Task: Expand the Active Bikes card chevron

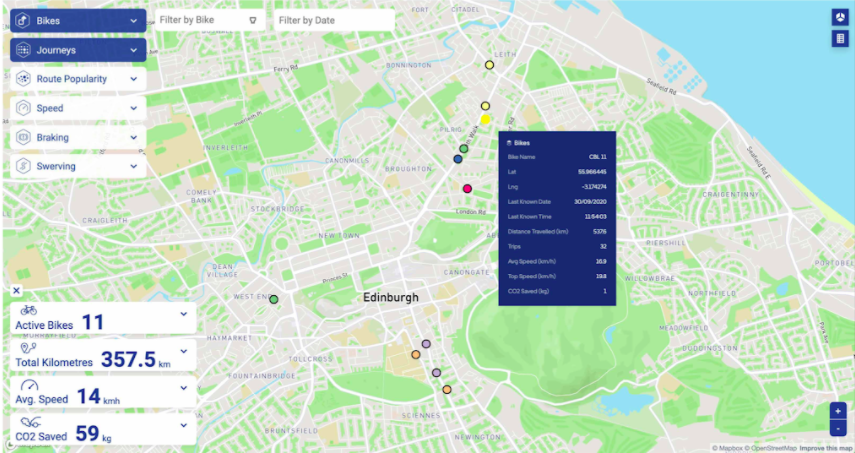Action: [184, 314]
